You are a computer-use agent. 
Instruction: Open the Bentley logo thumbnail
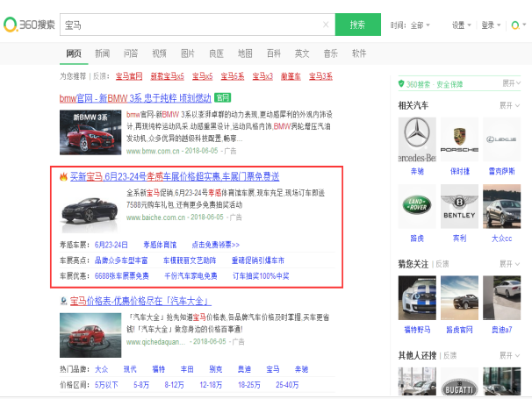point(459,206)
